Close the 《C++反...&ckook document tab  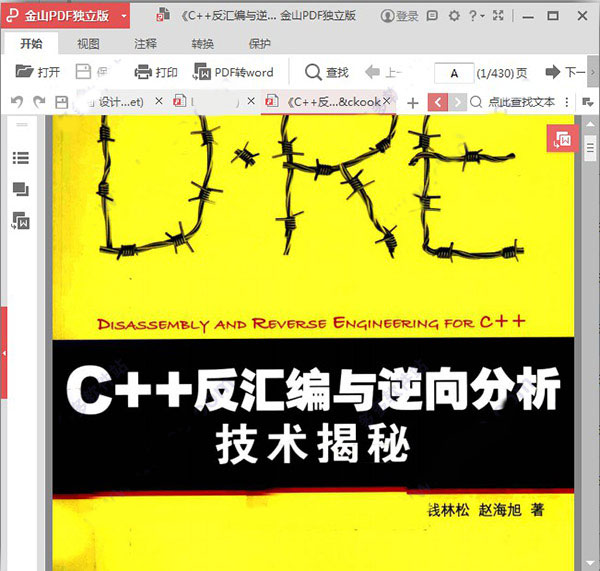387,101
